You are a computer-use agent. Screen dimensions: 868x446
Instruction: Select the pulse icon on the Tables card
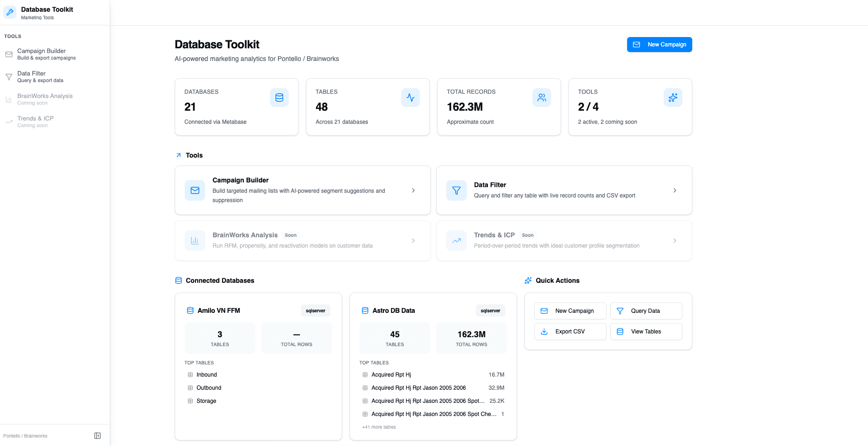click(411, 98)
